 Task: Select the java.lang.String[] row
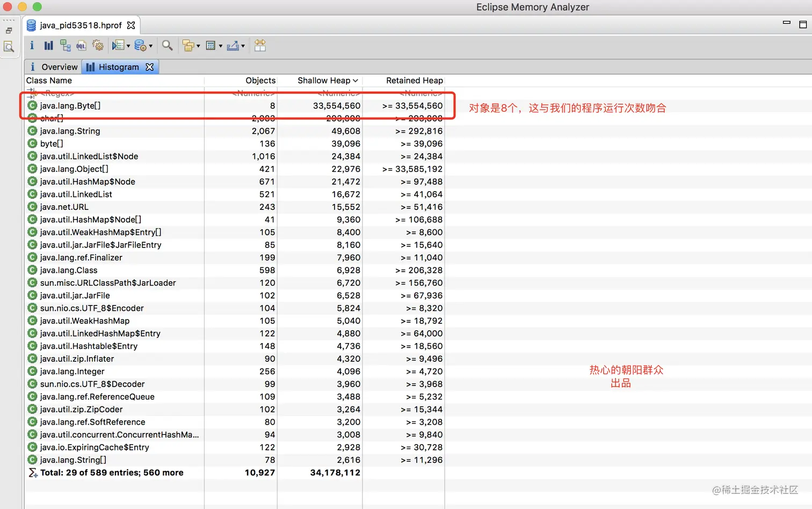point(235,460)
